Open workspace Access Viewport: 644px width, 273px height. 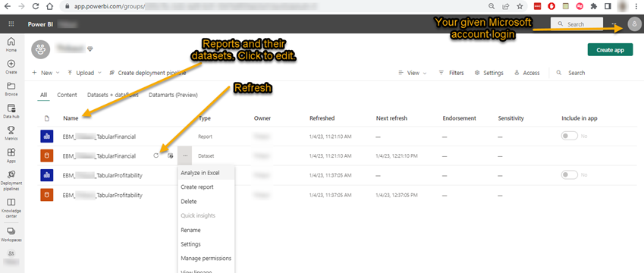pos(527,73)
